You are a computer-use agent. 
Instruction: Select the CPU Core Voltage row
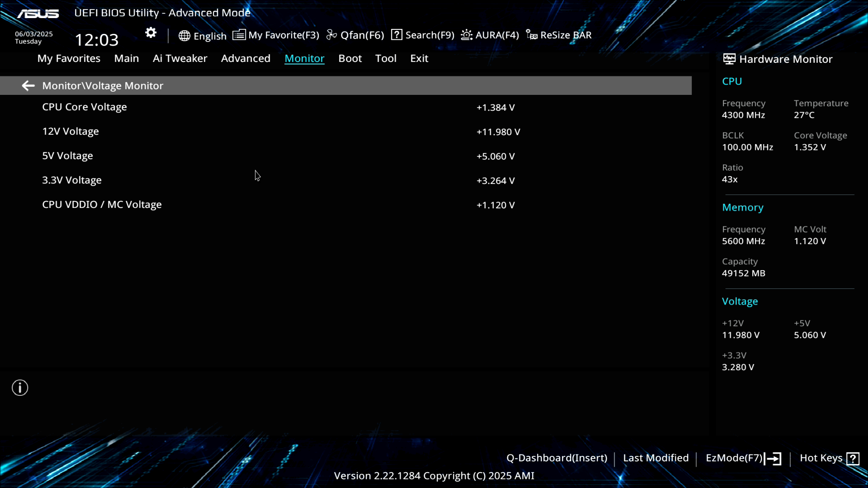point(85,107)
